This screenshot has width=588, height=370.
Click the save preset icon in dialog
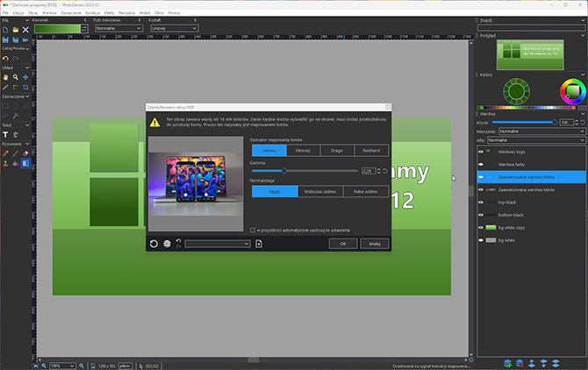(259, 244)
